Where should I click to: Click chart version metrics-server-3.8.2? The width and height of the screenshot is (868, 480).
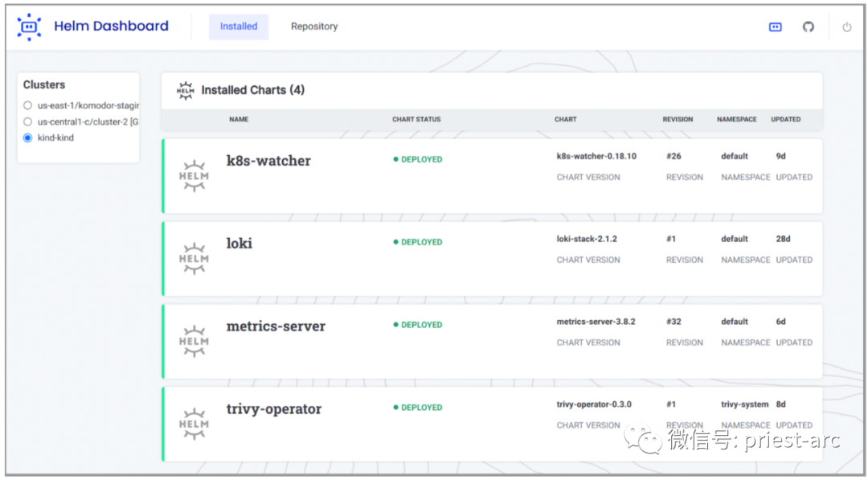tap(596, 322)
